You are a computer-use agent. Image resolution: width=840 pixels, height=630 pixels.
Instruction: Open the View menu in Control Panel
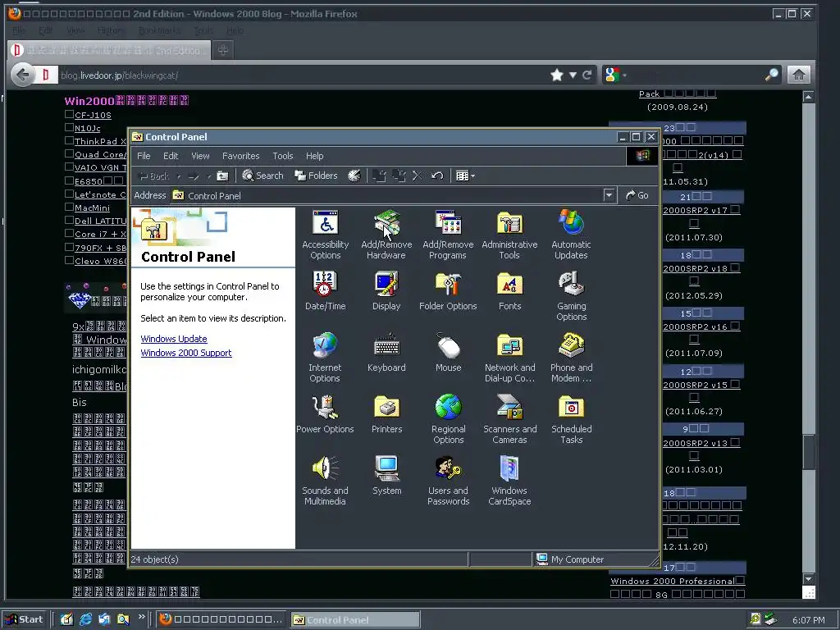pyautogui.click(x=200, y=156)
